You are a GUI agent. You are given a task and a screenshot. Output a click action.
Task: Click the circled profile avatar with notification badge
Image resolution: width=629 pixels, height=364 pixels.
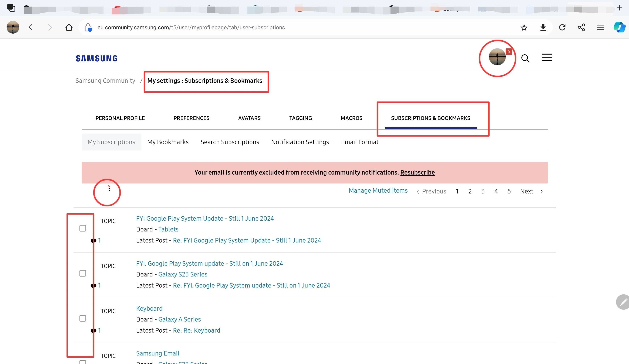(497, 57)
